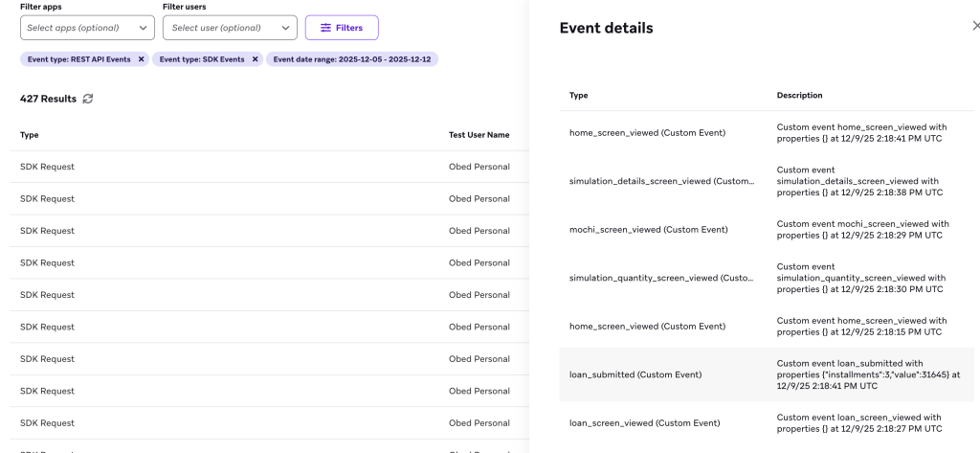Select the simulation_quantity_screen_viewed event row

pos(662,278)
